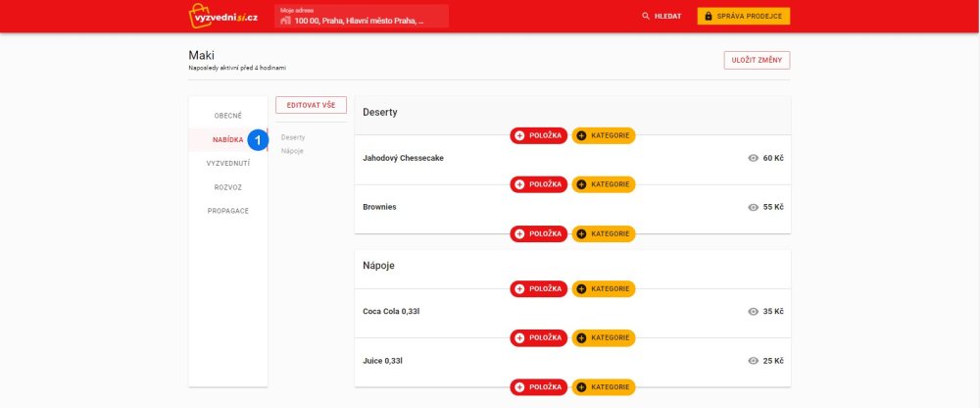Image resolution: width=980 pixels, height=408 pixels.
Task: Click the search magnifier icon beside HLEDAT
Action: coord(646,17)
